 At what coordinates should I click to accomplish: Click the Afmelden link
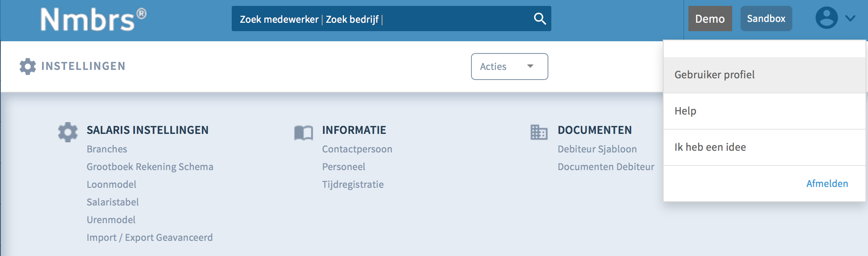tap(827, 184)
